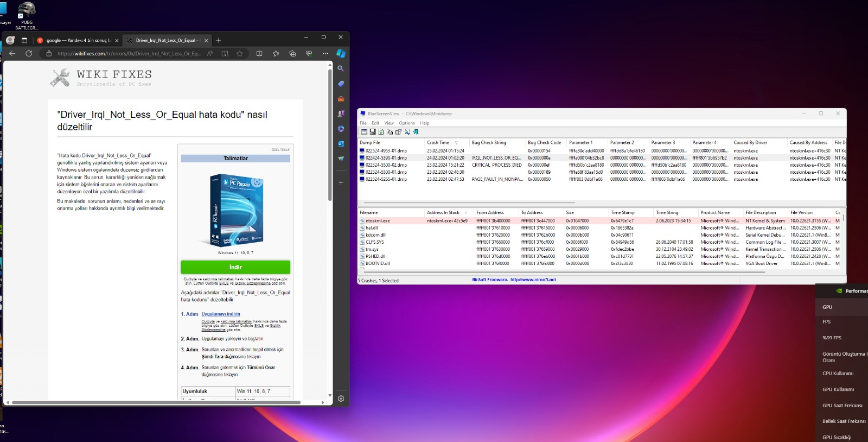This screenshot has height=442, width=868.
Task: Open the Edge split screen icon
Action: click(259, 54)
